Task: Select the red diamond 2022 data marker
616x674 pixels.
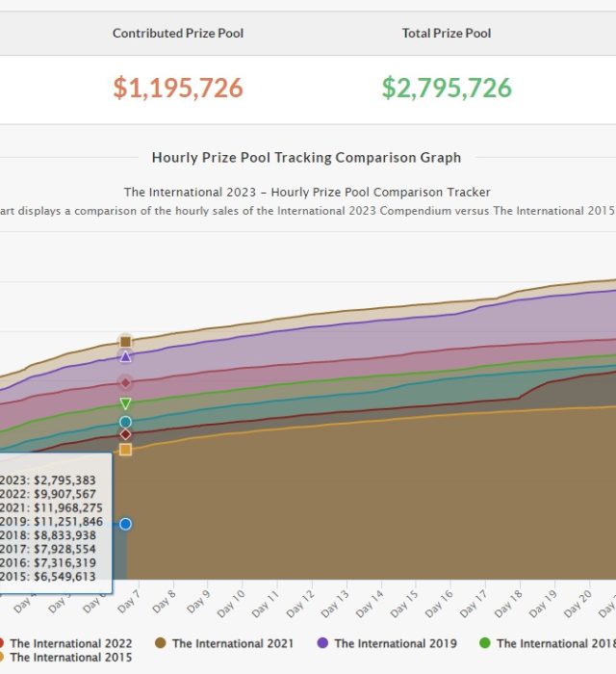Action: point(125,382)
